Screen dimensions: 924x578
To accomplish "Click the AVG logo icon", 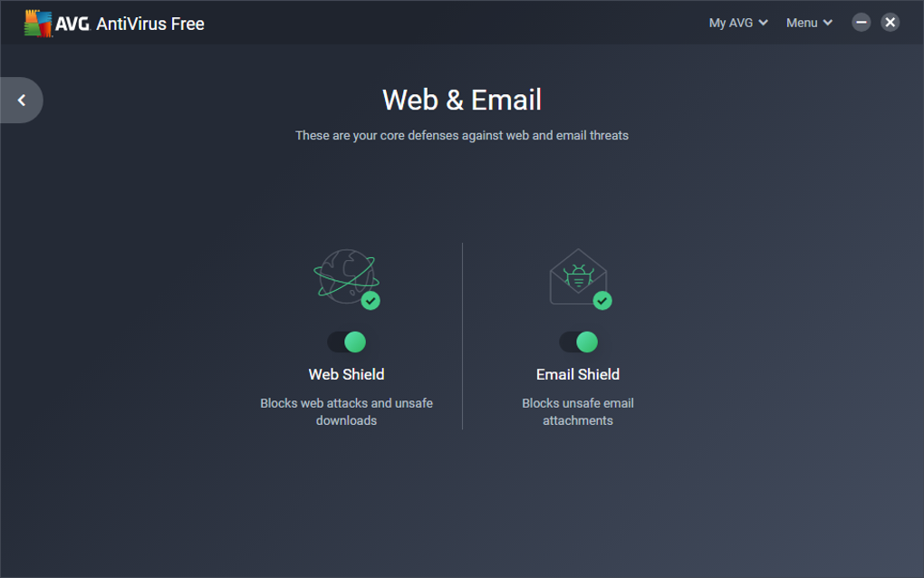I will 38,24.
